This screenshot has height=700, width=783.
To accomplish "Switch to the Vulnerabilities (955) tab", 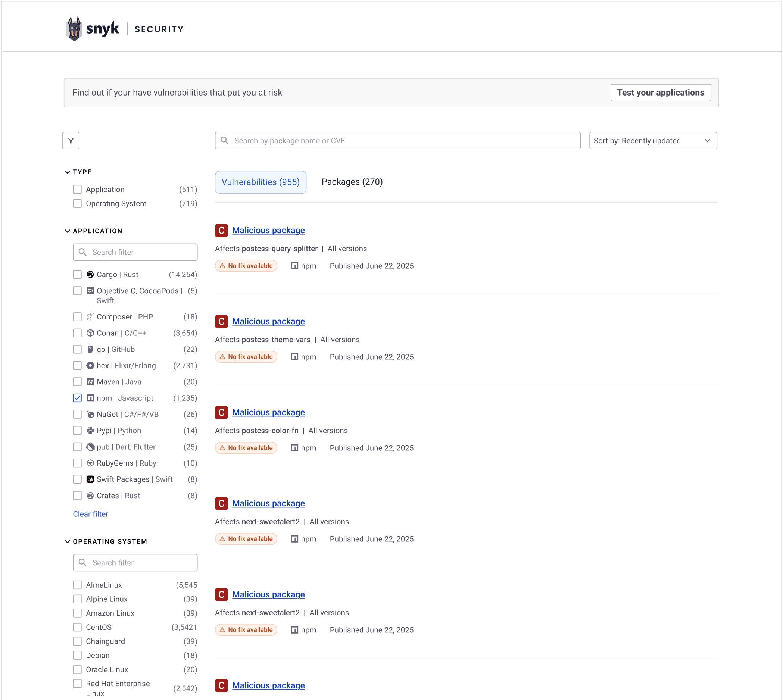I will 261,182.
